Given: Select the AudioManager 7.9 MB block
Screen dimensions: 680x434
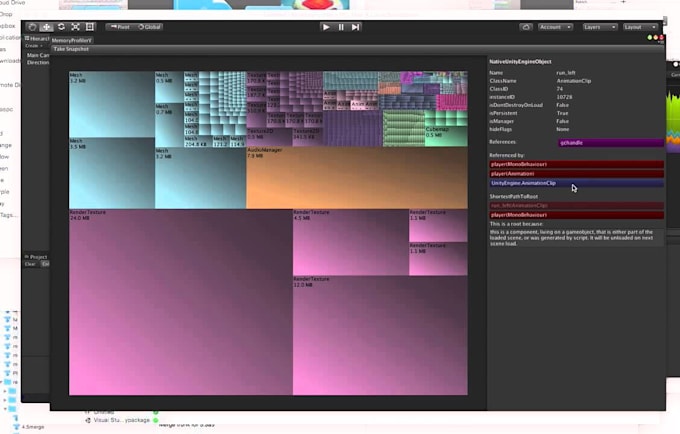Looking at the screenshot, I should point(357,178).
